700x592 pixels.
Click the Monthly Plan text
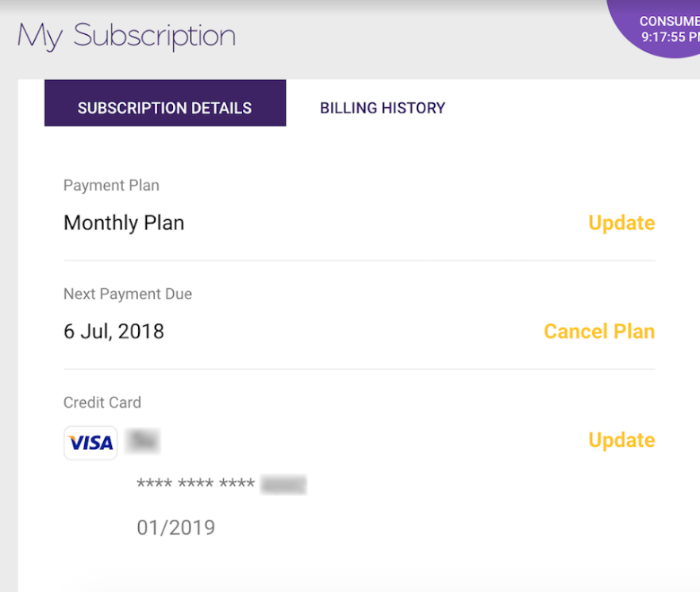click(123, 223)
